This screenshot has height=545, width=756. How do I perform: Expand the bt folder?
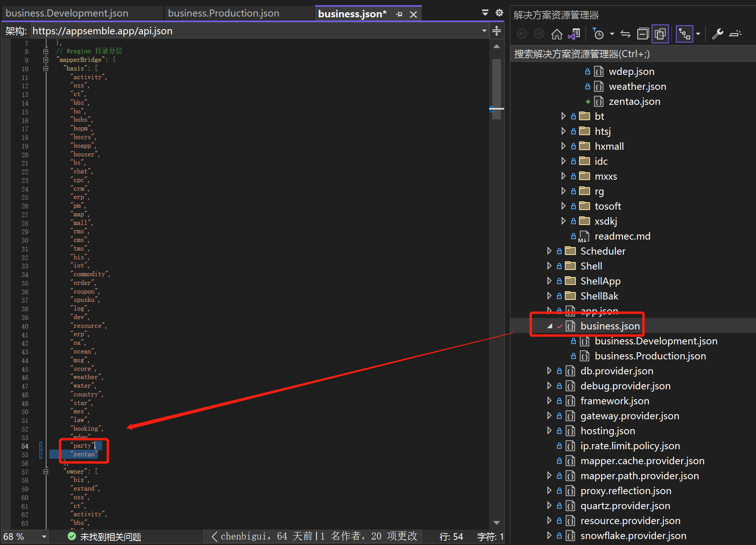pos(564,116)
